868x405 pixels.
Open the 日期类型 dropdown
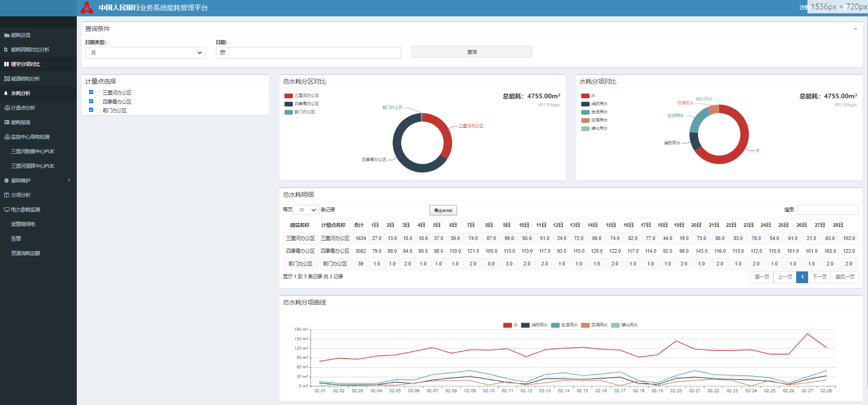click(x=145, y=53)
